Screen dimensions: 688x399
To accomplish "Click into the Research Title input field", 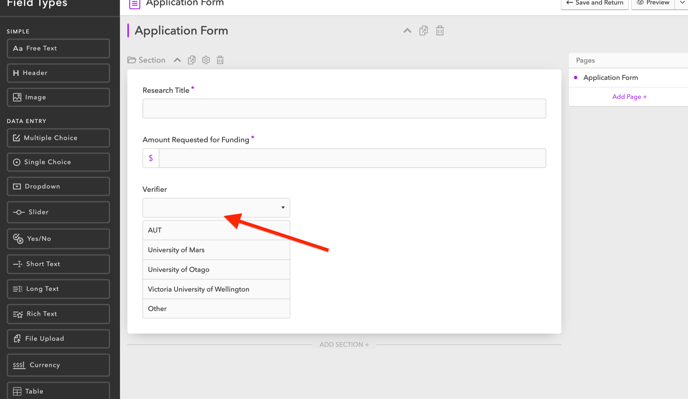I will click(x=344, y=108).
